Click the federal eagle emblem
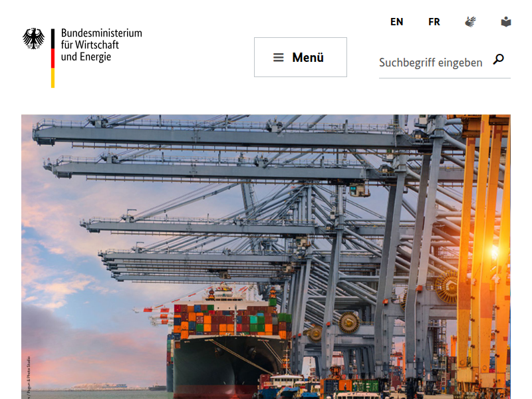Screen dimensions: 532x399 coord(34,39)
